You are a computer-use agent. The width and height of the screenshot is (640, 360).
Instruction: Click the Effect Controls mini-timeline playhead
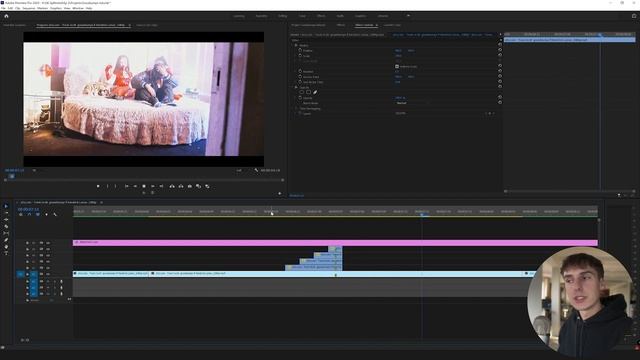[600, 35]
